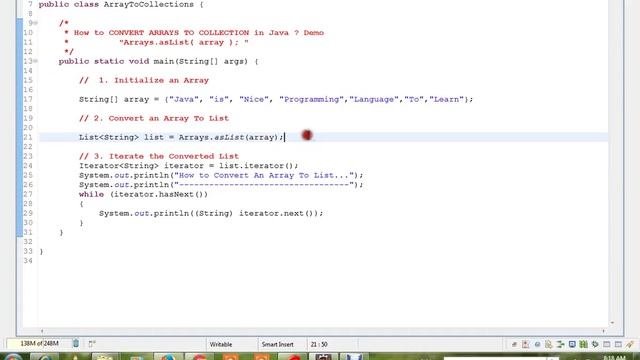
Task: Collapse the comment block at line 9
Action: coord(36,23)
